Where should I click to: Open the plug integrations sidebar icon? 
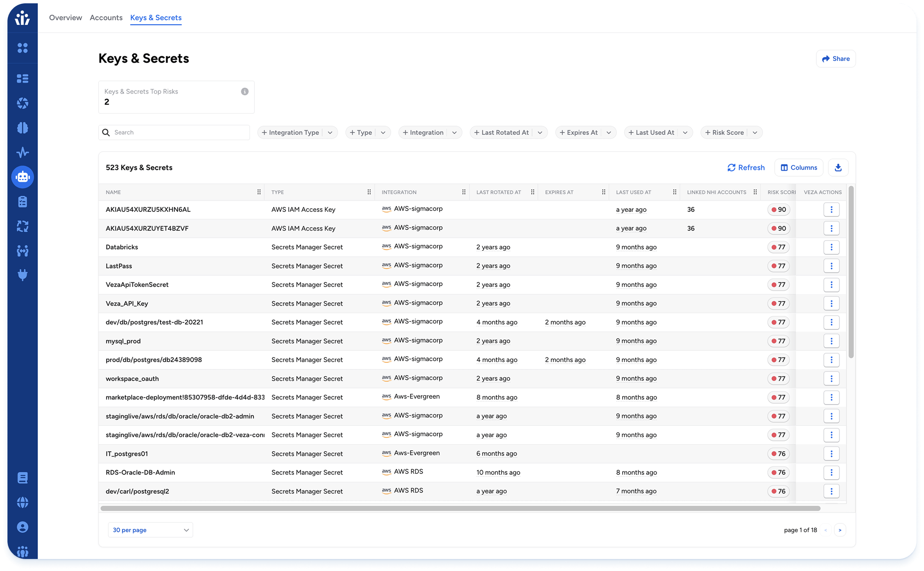coord(22,275)
